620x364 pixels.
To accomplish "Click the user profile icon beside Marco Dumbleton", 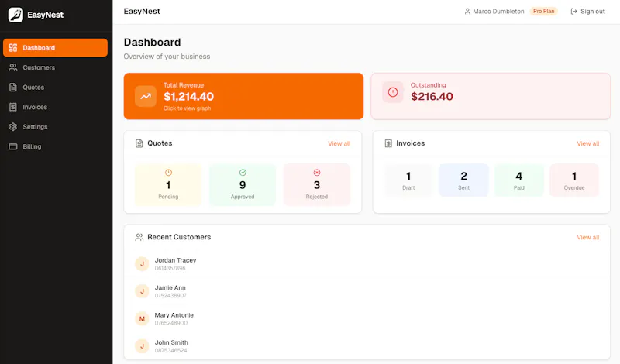I will (467, 12).
